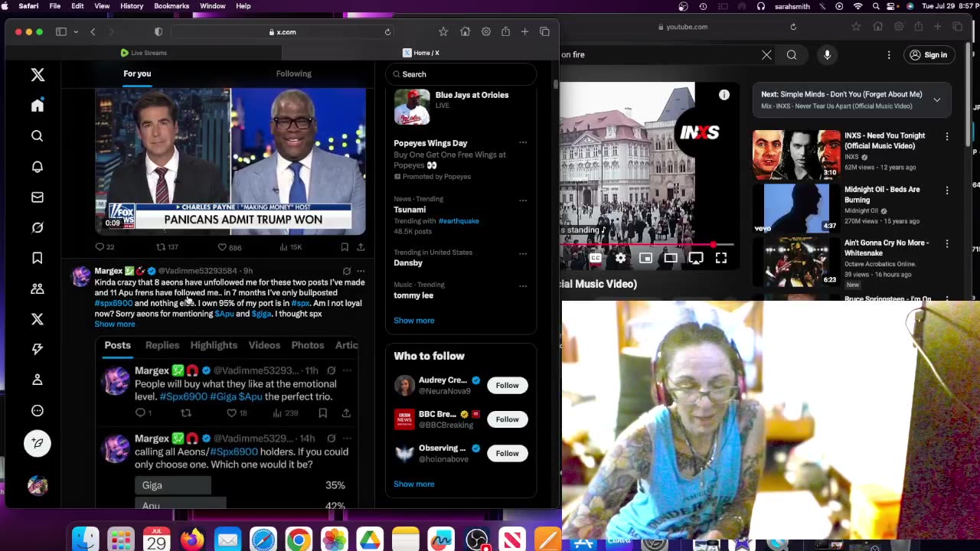Open Verified Orgs lightning icon in X sidebar
Viewport: 980px width, 551px height.
pyautogui.click(x=38, y=349)
